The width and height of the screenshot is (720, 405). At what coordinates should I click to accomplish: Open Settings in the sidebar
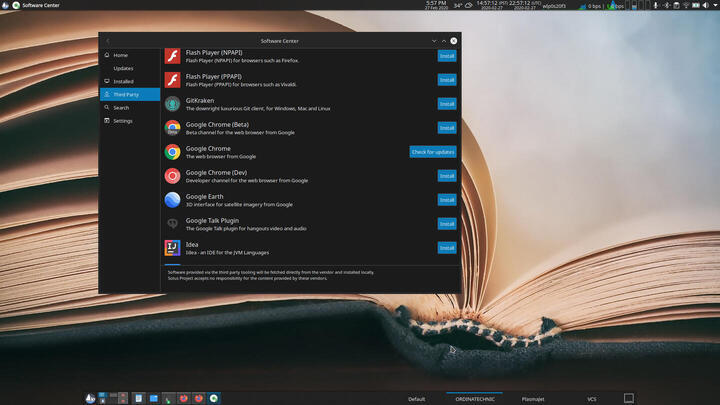coord(130,121)
